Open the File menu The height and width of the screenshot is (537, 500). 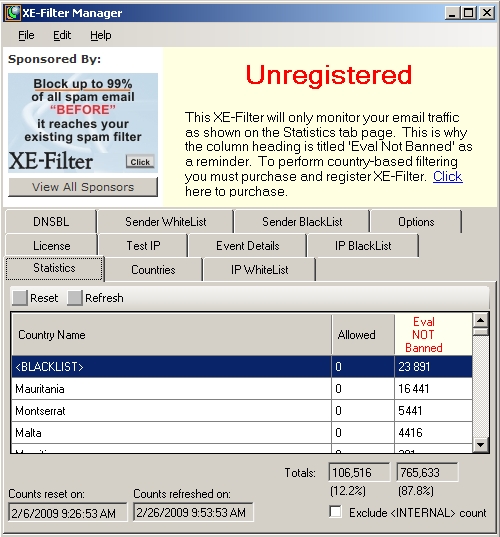(26, 35)
